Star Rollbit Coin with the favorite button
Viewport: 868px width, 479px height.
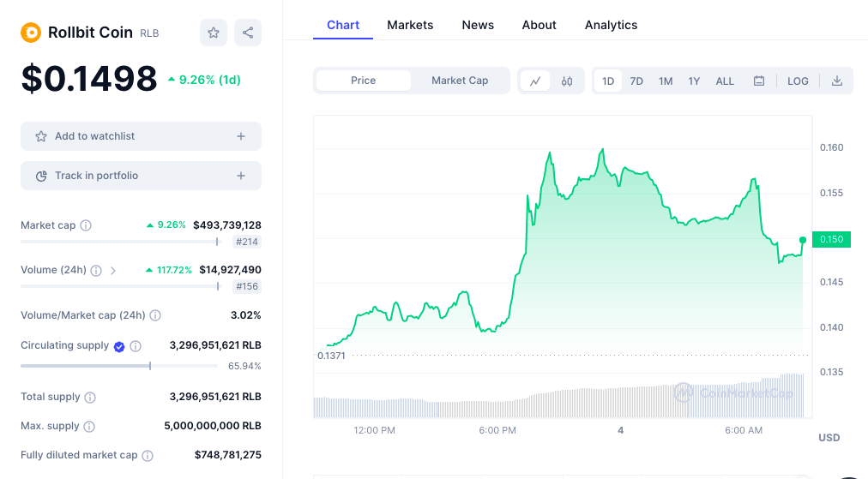[x=214, y=33]
